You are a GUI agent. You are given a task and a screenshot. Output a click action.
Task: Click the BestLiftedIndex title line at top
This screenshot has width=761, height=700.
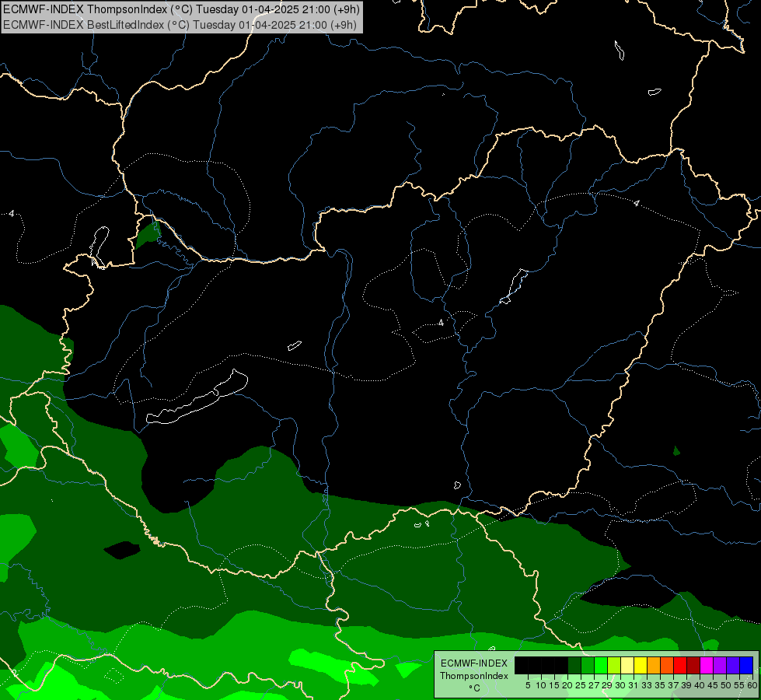[x=180, y=25]
